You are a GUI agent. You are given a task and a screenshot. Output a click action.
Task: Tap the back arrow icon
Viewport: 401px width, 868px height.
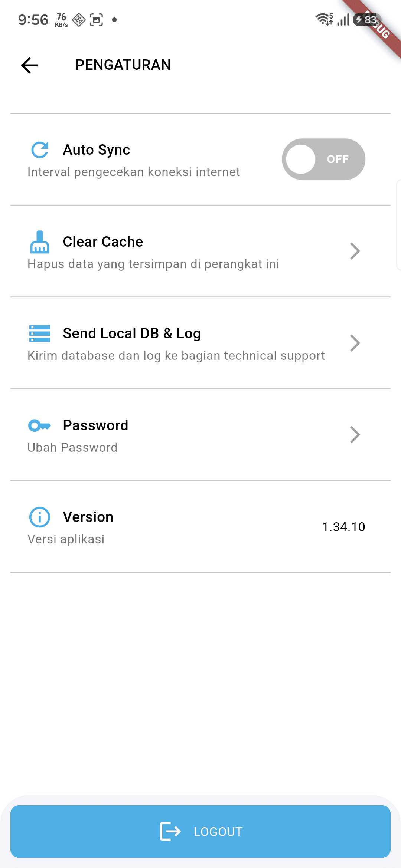tap(30, 65)
